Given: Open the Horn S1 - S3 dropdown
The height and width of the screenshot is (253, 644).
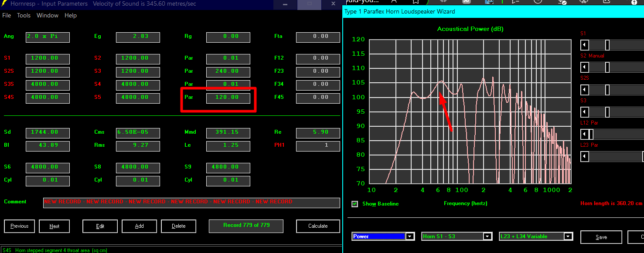Looking at the screenshot, I should click(487, 236).
